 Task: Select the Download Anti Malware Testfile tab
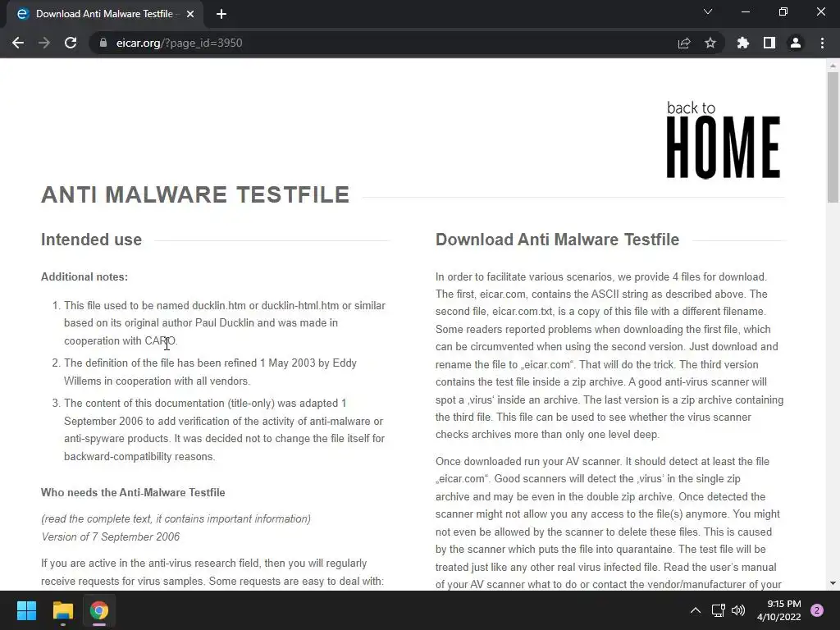tap(104, 14)
